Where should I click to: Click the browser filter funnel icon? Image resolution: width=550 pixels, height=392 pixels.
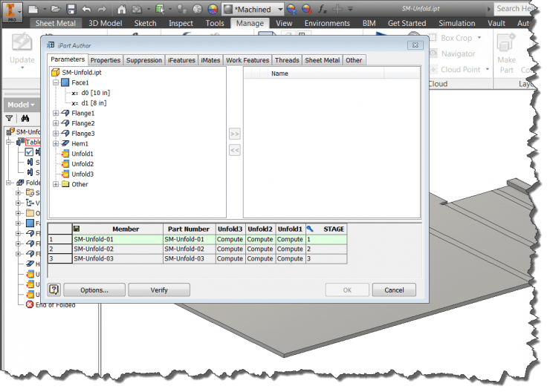[10, 118]
